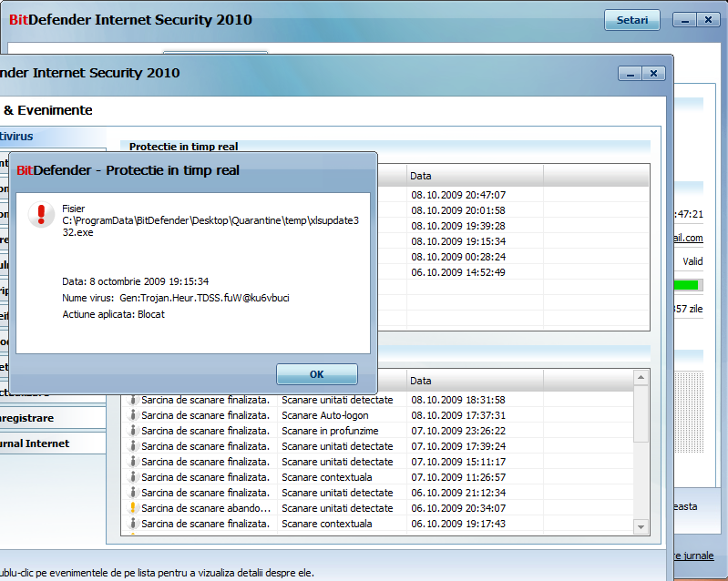Click info icon of scan dated 07.10.2009 11:26:57
728x581 pixels.
pyautogui.click(x=133, y=477)
